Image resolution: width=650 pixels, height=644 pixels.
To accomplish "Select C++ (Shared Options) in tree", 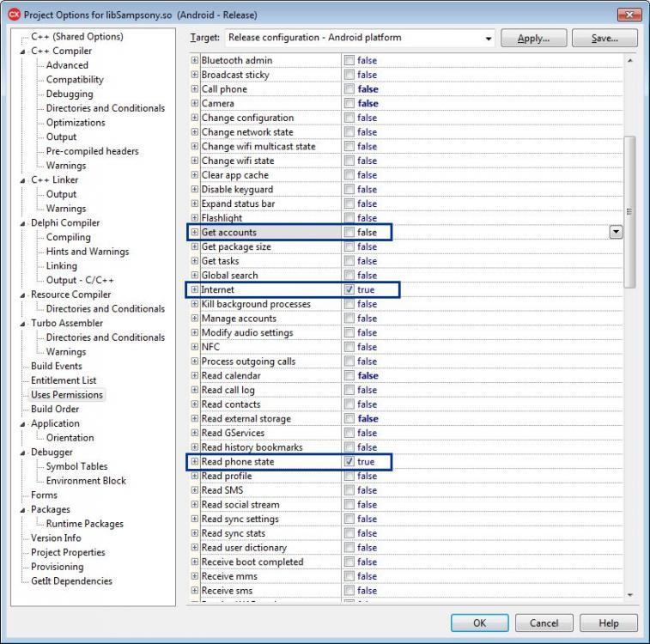I will pos(77,36).
